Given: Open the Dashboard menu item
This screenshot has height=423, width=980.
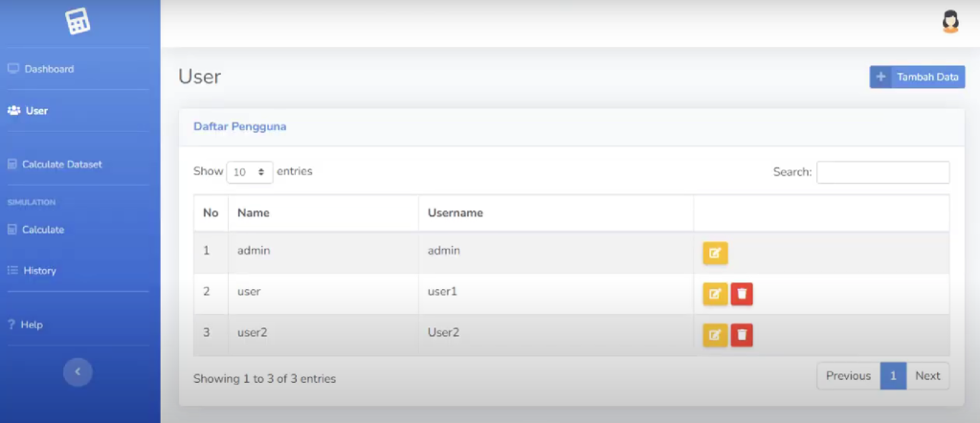Looking at the screenshot, I should (50, 69).
